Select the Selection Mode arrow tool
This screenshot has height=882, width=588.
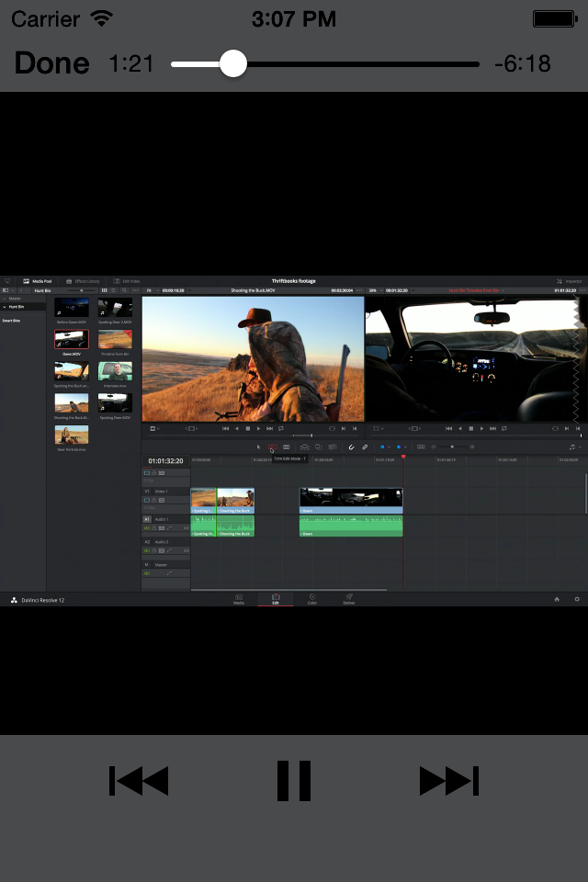coord(258,447)
